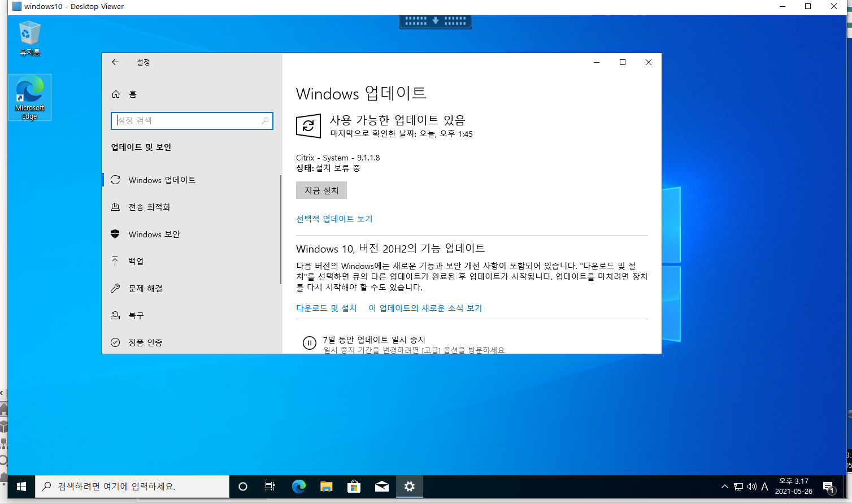Maximize the Settings window
The height and width of the screenshot is (504, 852).
(623, 62)
